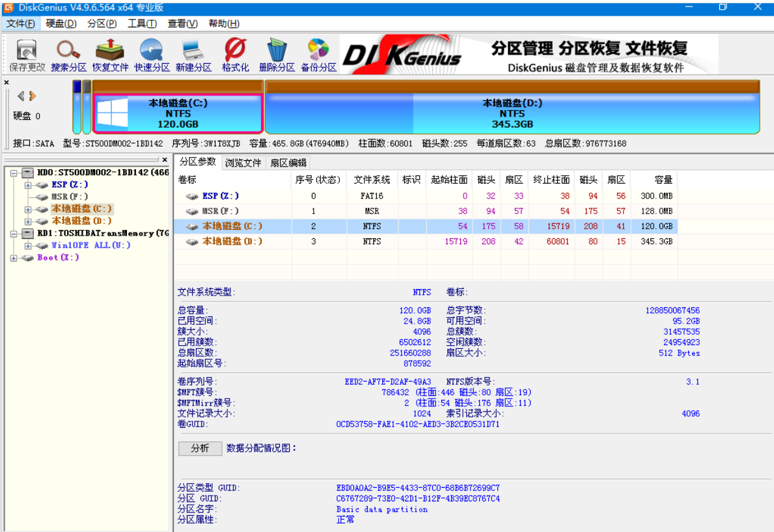
Task: Click the 保存更改 save changes icon
Action: [x=27, y=55]
